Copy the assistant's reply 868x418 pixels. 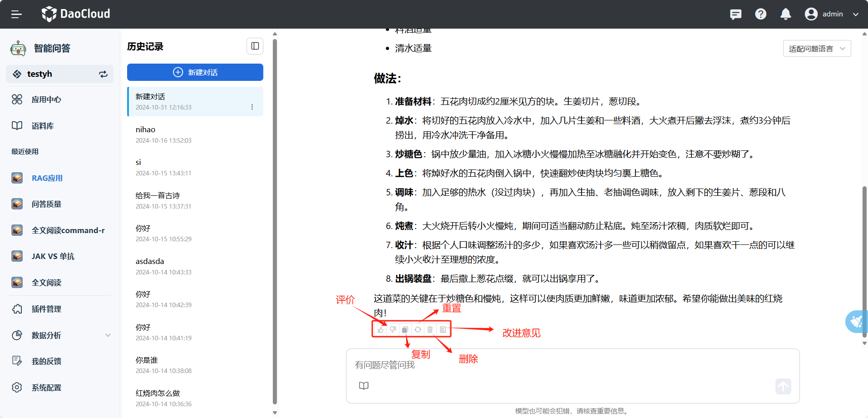point(405,330)
